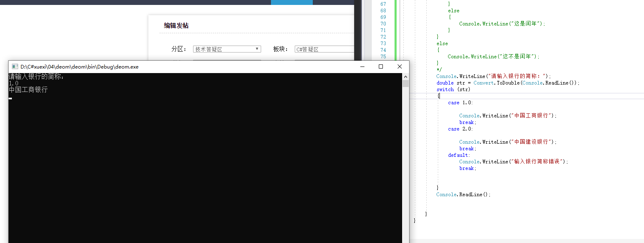Click the WriteLine "中国建设银行" code line

(508, 142)
